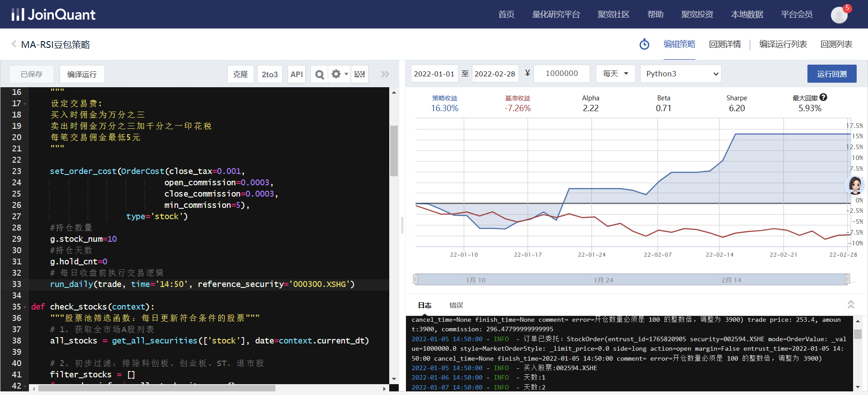Viewport: 868px width, 395px height.
Task: Click the 基准收益 -7.26% value
Action: pyautogui.click(x=518, y=108)
